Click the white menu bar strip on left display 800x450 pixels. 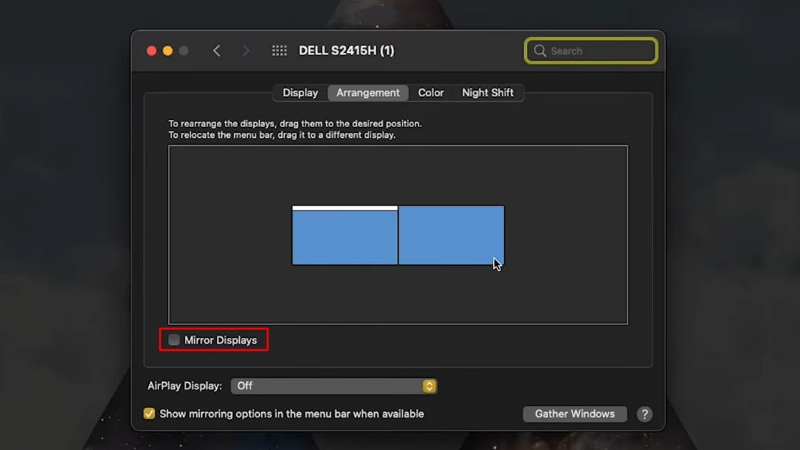click(x=345, y=208)
